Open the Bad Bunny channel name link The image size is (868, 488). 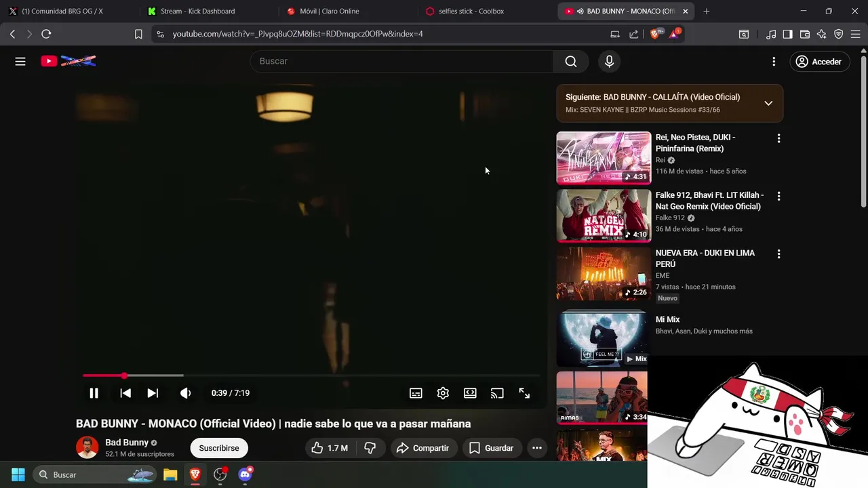pyautogui.click(x=127, y=443)
